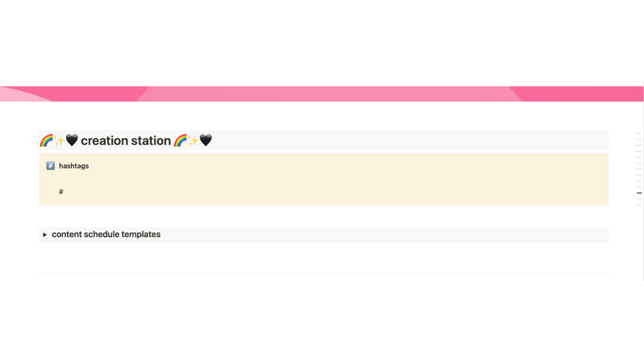Click the 'content schedule templates' heading text
The width and height of the screenshot is (644, 362).
click(106, 234)
